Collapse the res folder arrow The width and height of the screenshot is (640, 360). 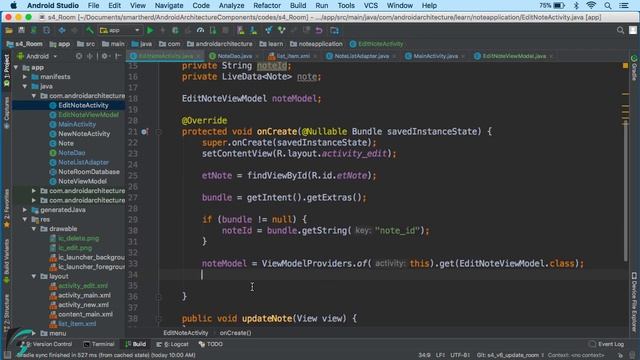coord(25,219)
